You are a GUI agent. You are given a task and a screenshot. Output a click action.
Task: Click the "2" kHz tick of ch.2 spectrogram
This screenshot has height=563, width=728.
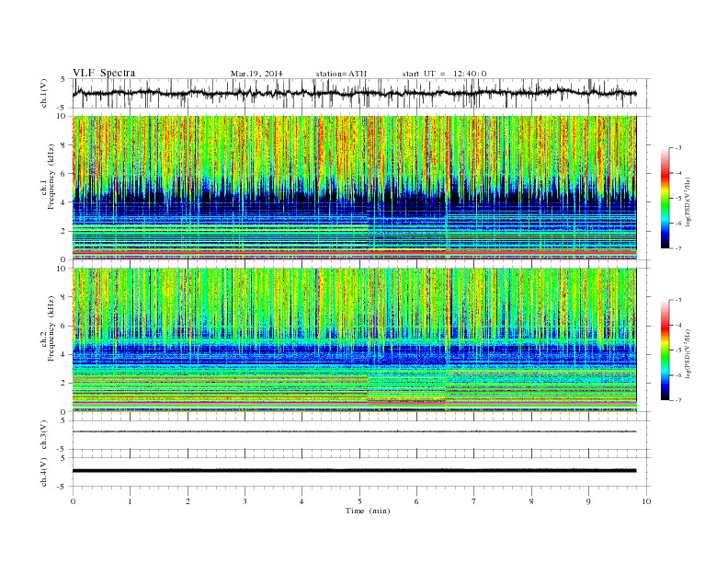[x=64, y=384]
